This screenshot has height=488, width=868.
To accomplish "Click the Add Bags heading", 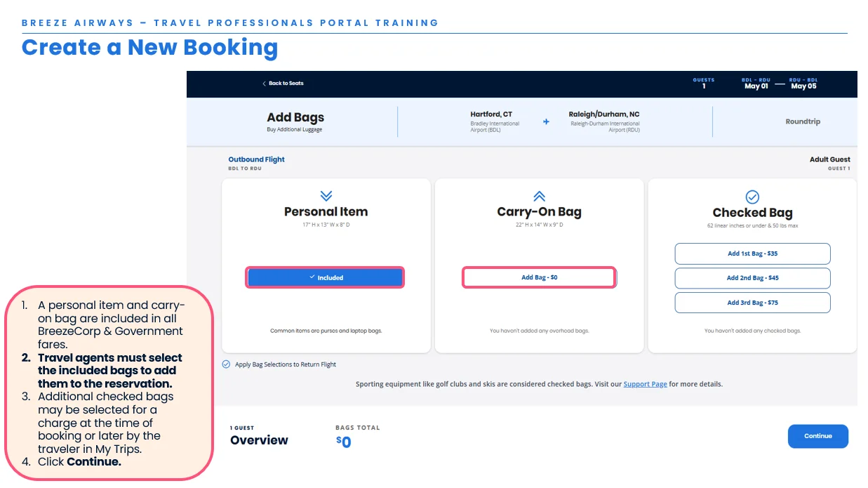I will tap(295, 117).
